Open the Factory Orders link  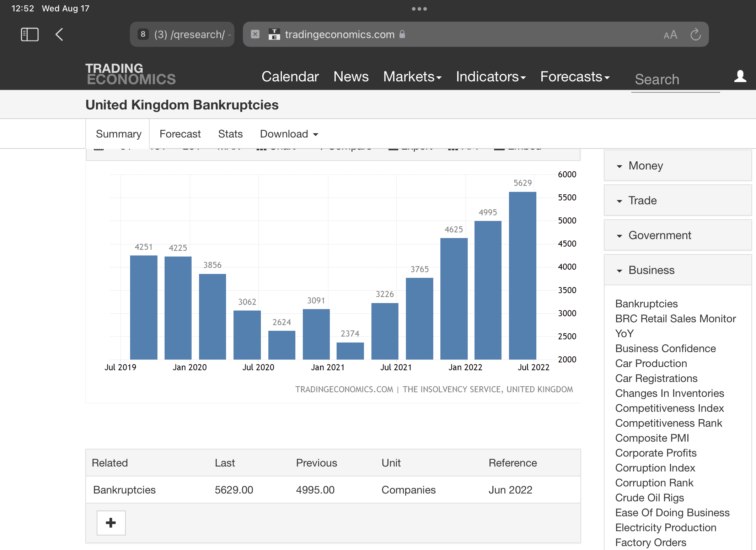650,543
